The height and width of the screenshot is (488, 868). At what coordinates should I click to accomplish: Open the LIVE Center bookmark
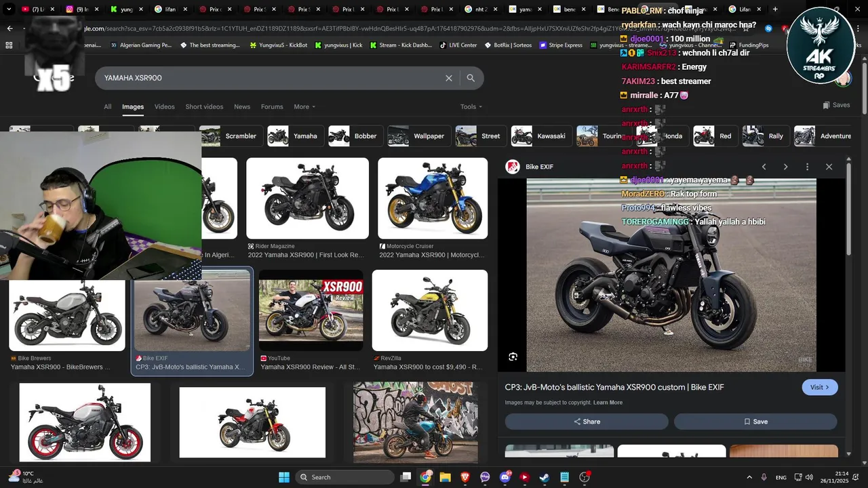click(458, 45)
